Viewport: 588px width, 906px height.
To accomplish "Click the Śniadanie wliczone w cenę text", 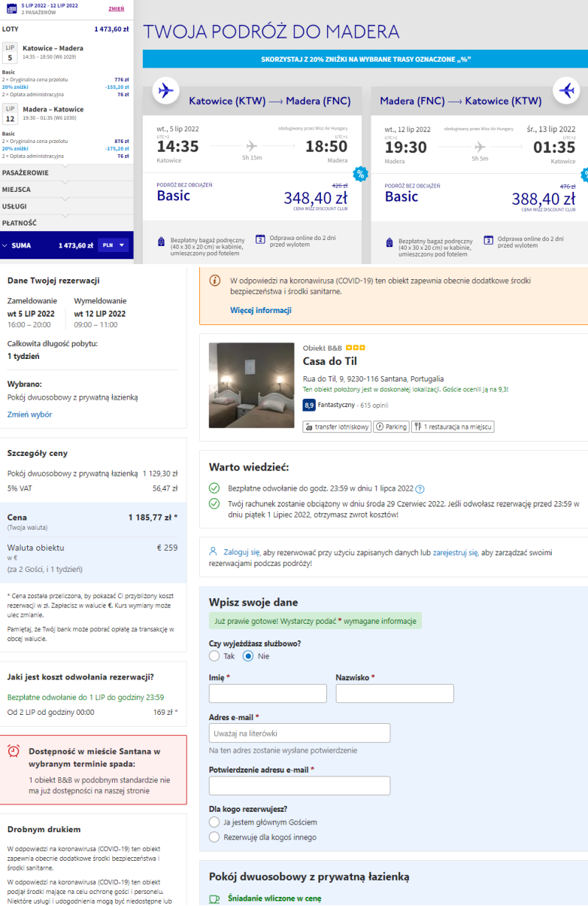I will (x=274, y=898).
